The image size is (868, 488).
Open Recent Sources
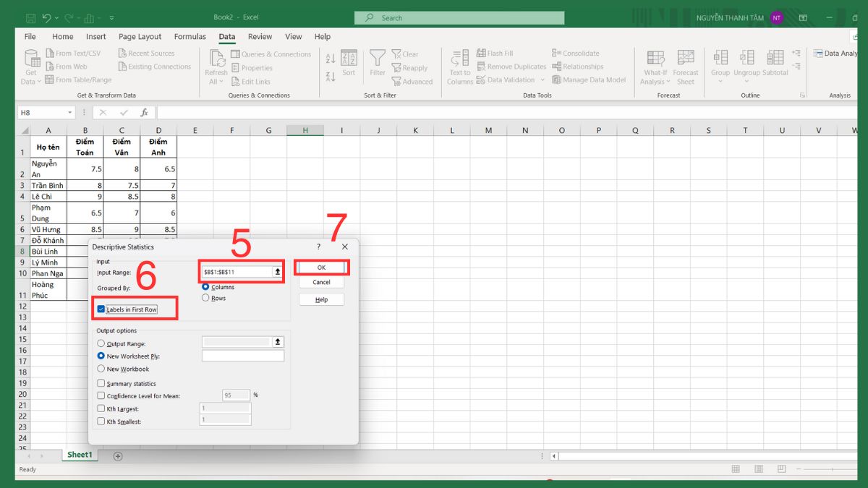145,53
